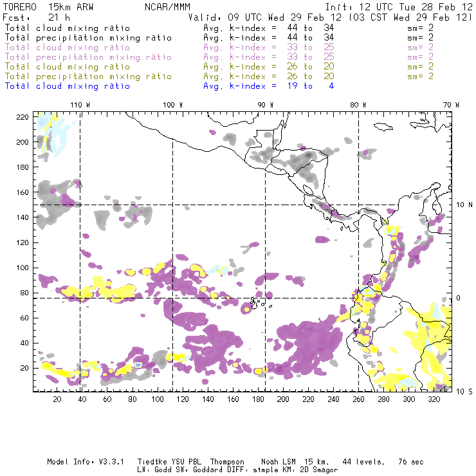This screenshot has height=476, width=476.
Task: Click olive 'sm= 2' on precipitation row
Action: (x=421, y=76)
